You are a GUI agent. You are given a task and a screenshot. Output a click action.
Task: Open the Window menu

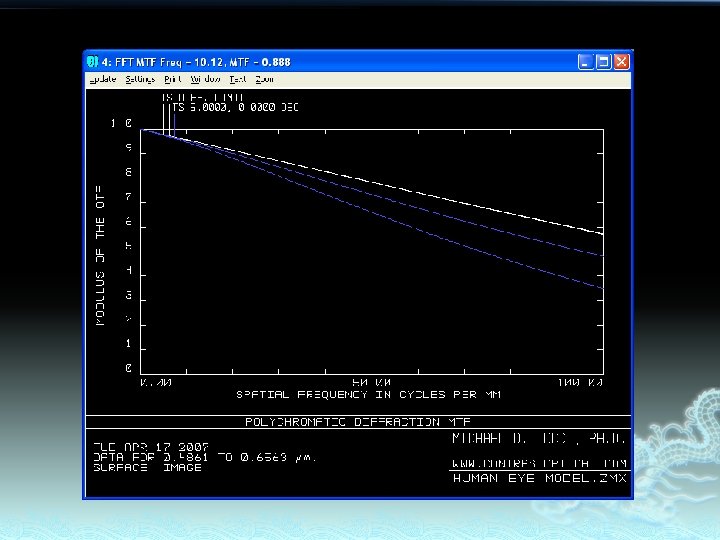205,79
